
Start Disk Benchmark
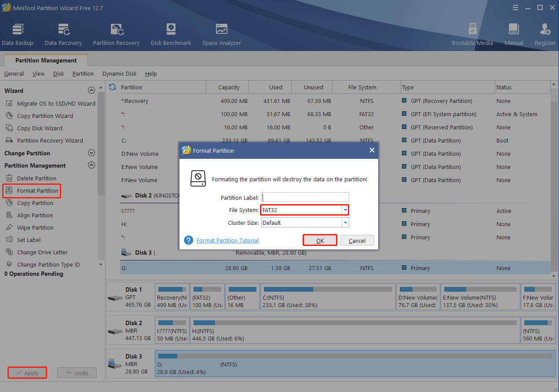171,35
